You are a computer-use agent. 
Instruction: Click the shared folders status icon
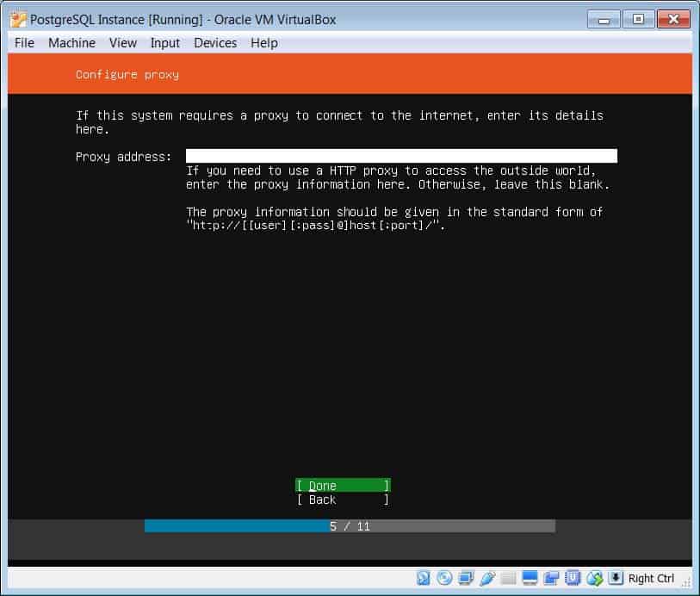coord(508,578)
